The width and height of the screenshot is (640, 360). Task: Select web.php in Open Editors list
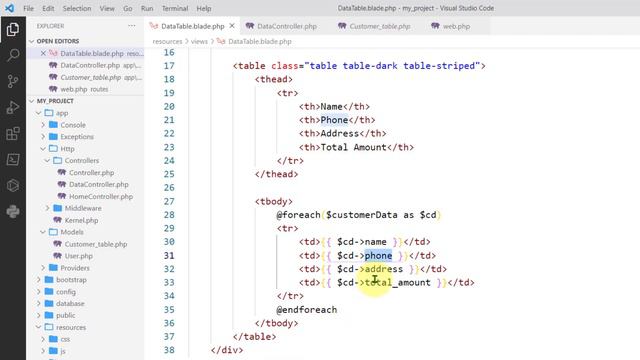click(x=84, y=89)
